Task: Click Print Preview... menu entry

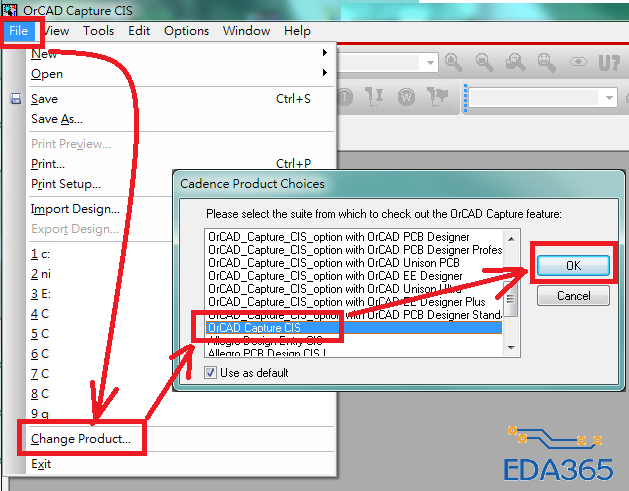Action: point(181,144)
